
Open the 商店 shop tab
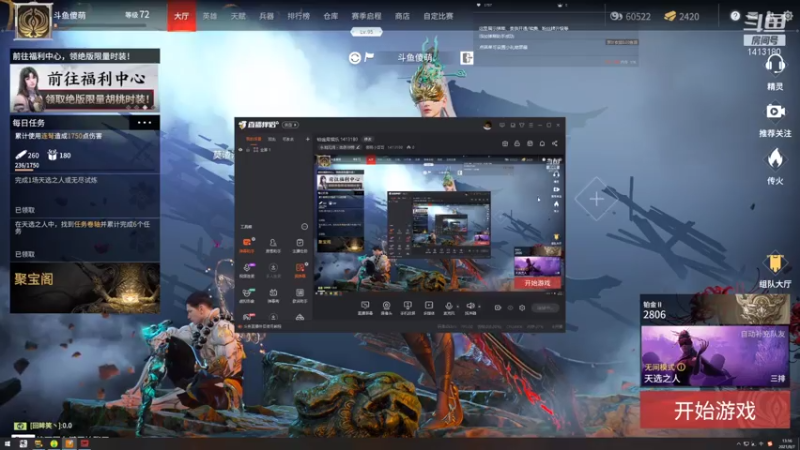click(x=402, y=16)
